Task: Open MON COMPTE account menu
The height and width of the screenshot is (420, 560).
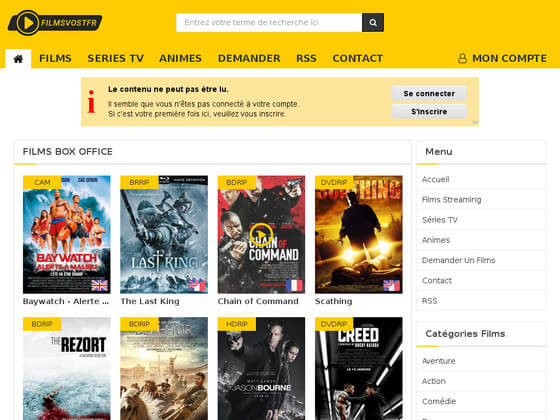Action: [509, 58]
